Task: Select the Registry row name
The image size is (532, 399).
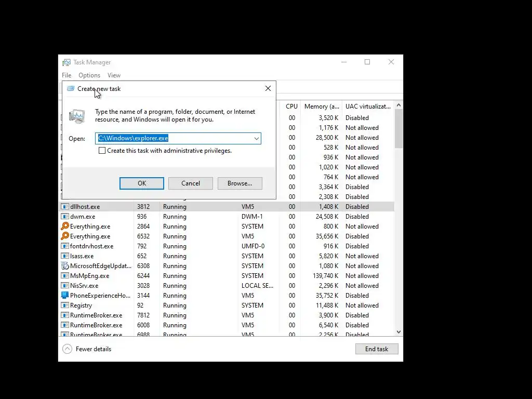Action: click(x=81, y=305)
